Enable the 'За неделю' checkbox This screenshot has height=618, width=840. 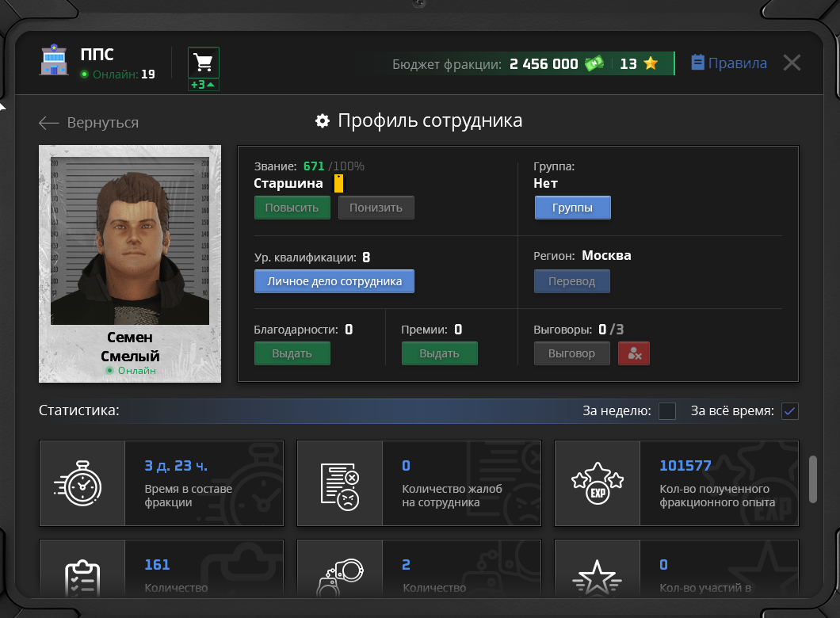point(667,410)
